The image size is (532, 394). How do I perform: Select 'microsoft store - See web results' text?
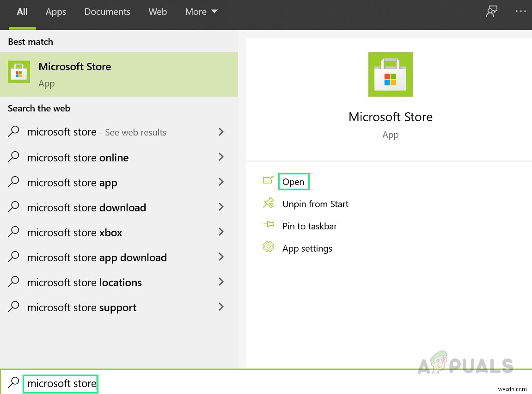tap(97, 132)
